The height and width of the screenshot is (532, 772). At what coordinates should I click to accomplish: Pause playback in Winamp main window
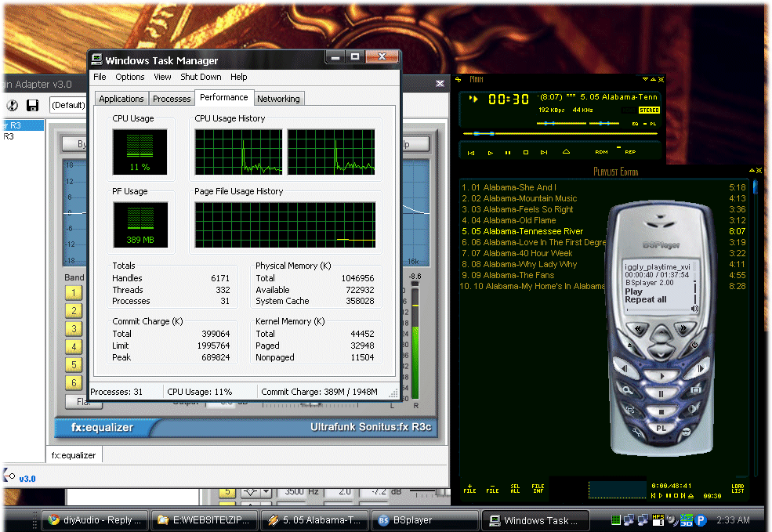[508, 153]
